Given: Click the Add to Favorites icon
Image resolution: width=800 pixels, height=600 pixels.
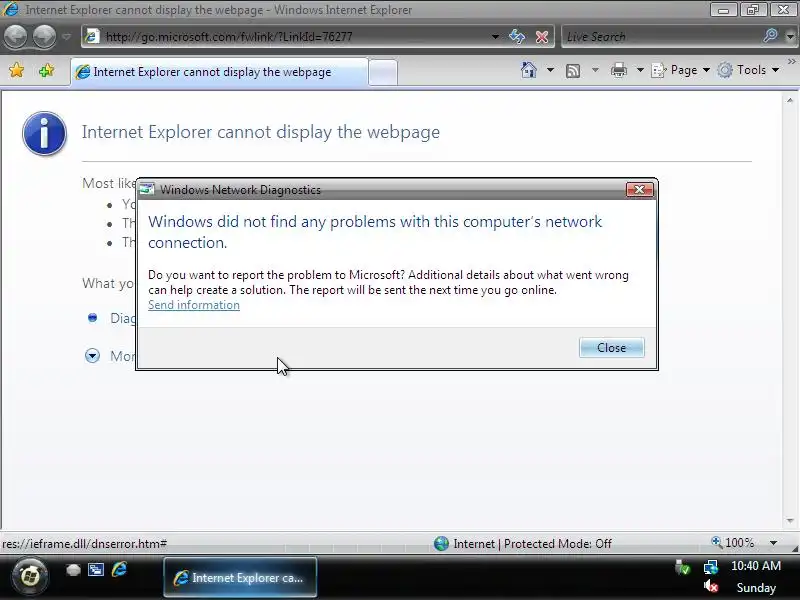Looking at the screenshot, I should tap(46, 70).
